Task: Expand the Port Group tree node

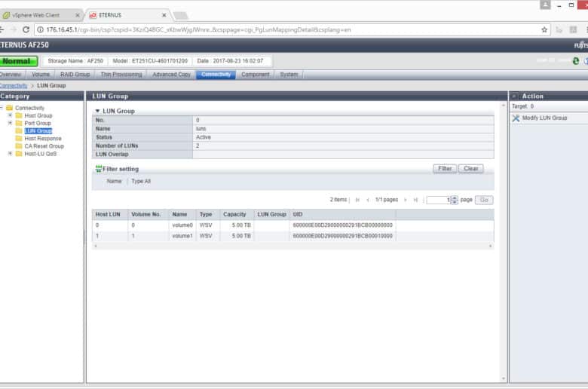Action: tap(10, 123)
